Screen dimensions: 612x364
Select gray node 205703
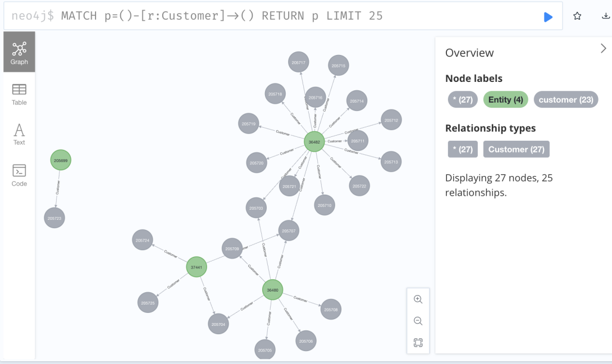tap(256, 208)
